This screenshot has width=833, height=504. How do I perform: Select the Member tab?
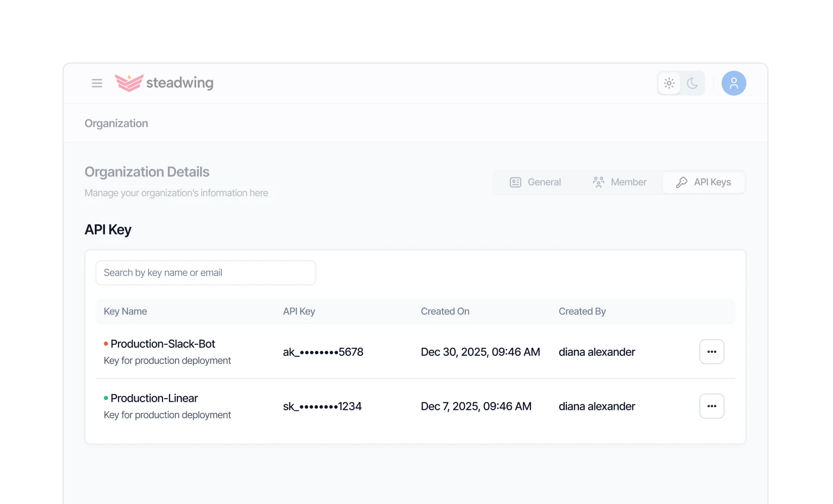click(x=620, y=182)
